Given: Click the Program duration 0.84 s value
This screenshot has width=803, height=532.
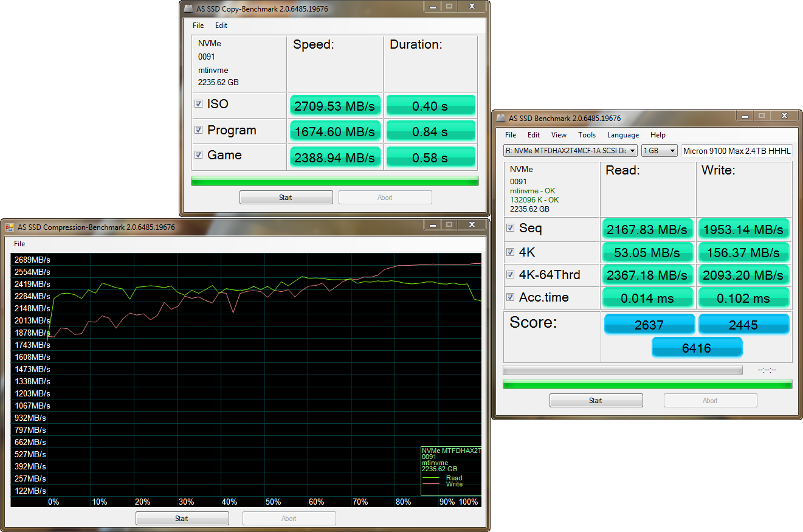Looking at the screenshot, I should (x=430, y=131).
